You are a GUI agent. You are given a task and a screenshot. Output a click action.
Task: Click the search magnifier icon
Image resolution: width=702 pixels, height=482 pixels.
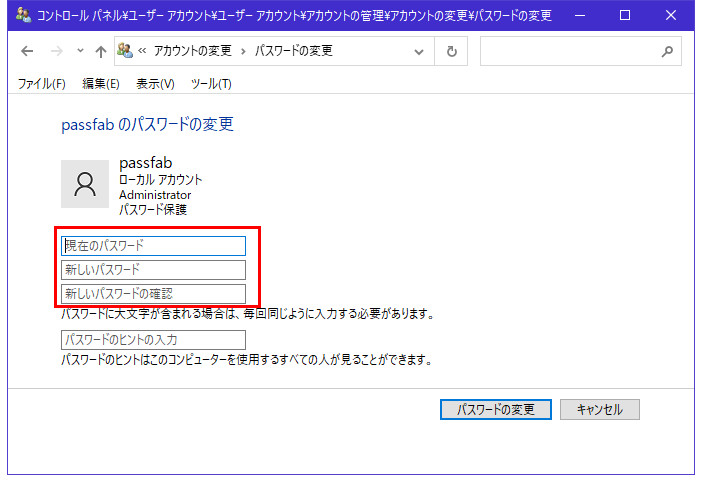(667, 51)
